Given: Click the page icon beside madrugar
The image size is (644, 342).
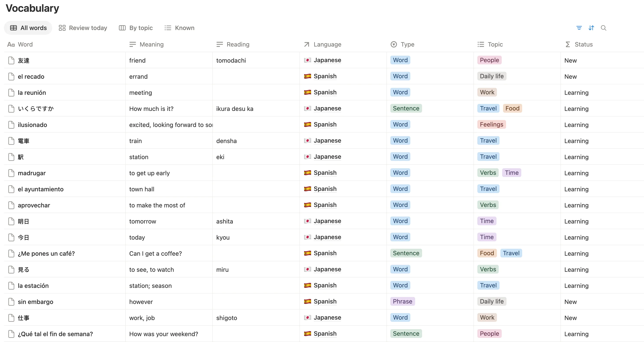Looking at the screenshot, I should click(11, 173).
